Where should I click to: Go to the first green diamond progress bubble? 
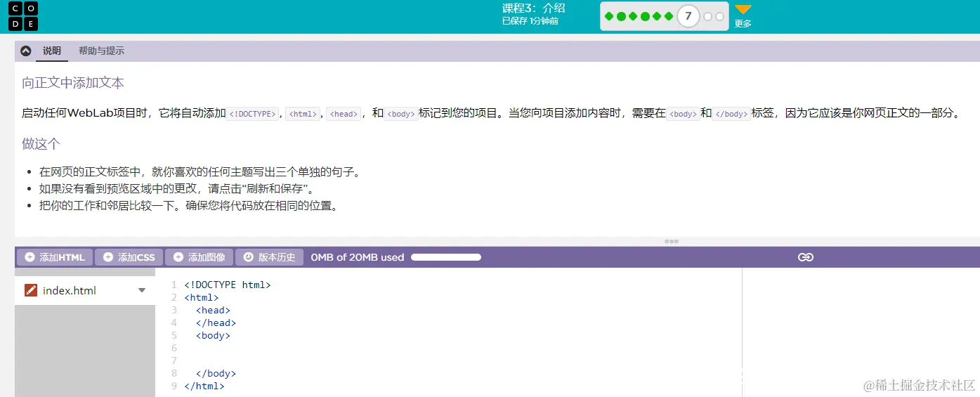[x=609, y=16]
